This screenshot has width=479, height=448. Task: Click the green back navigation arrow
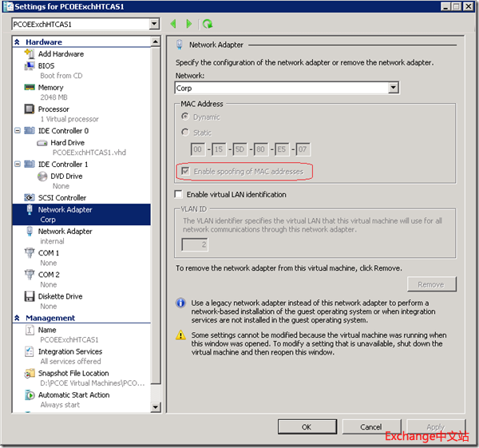[x=173, y=25]
